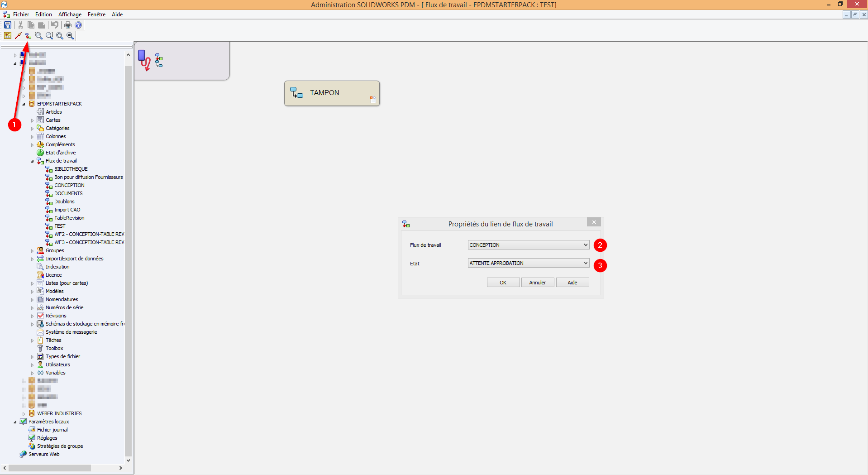
Task: Select the Import CAO workflow
Action: (x=67, y=210)
